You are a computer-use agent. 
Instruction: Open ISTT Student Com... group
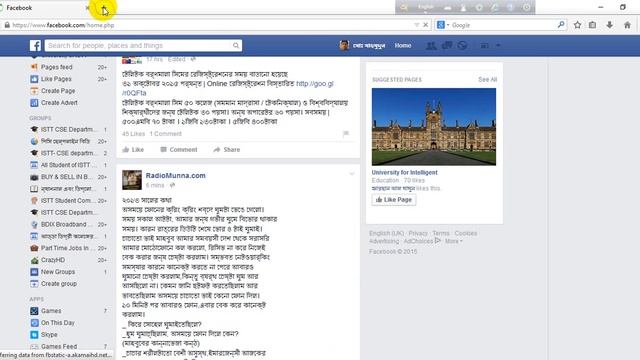pyautogui.click(x=69, y=200)
